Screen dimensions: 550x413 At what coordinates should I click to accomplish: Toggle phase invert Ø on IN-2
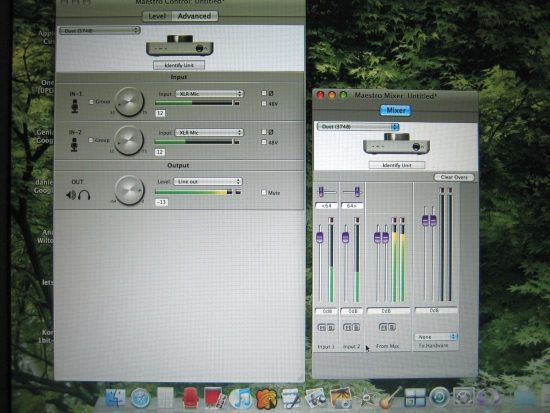(x=264, y=132)
